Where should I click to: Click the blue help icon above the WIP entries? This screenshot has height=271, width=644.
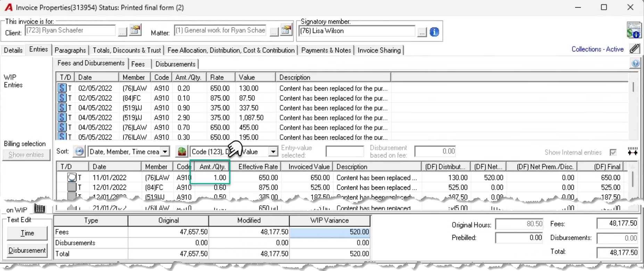click(x=635, y=63)
